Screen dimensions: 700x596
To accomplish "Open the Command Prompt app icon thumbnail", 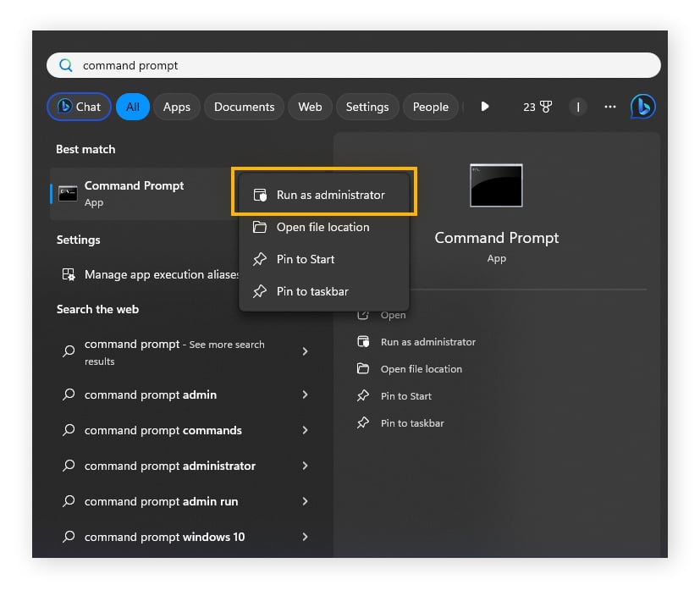I will 496,185.
